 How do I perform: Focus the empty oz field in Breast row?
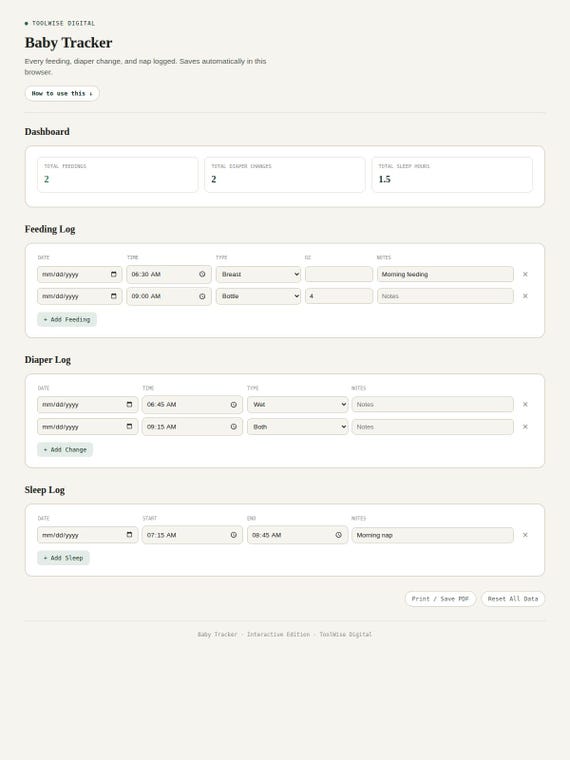pyautogui.click(x=339, y=274)
